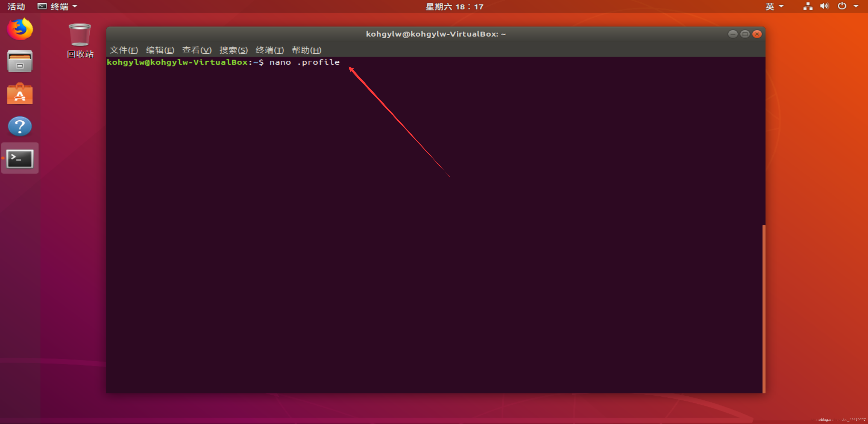
Task: Launch Ubuntu Software from the dock
Action: (19, 94)
